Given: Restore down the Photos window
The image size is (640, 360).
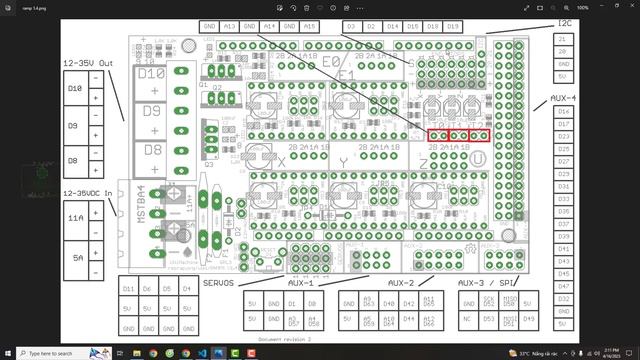Looking at the screenshot, I should 617,6.
